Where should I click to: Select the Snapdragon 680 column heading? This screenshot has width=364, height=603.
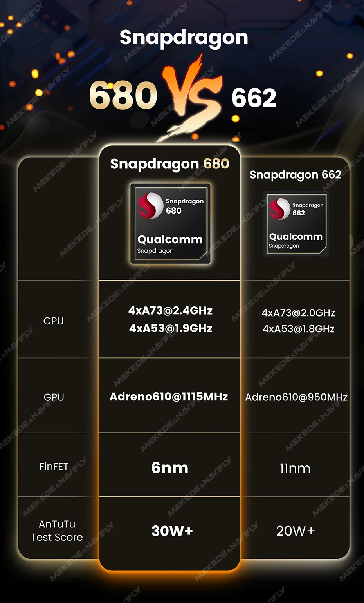tap(169, 163)
